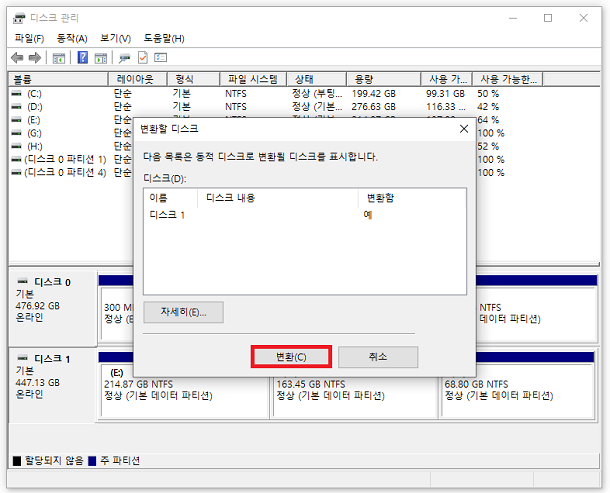Maximize the 디스크 관리 window
The height and width of the screenshot is (493, 610).
[548, 18]
